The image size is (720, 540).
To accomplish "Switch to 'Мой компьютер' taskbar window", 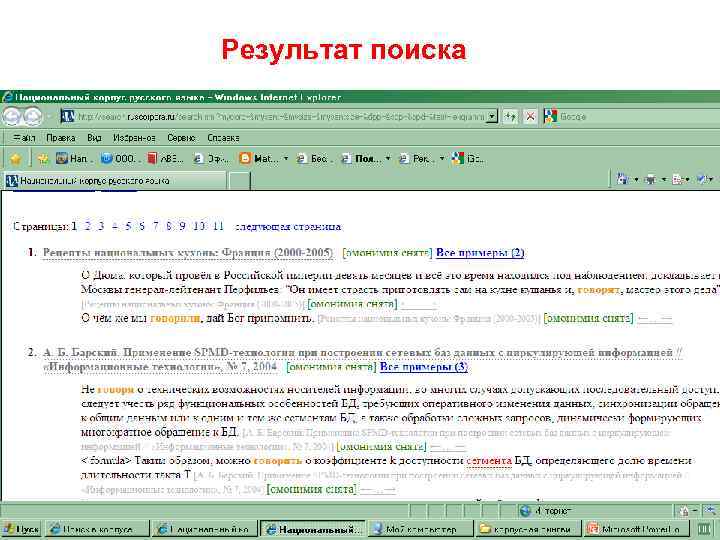I will (x=422, y=529).
